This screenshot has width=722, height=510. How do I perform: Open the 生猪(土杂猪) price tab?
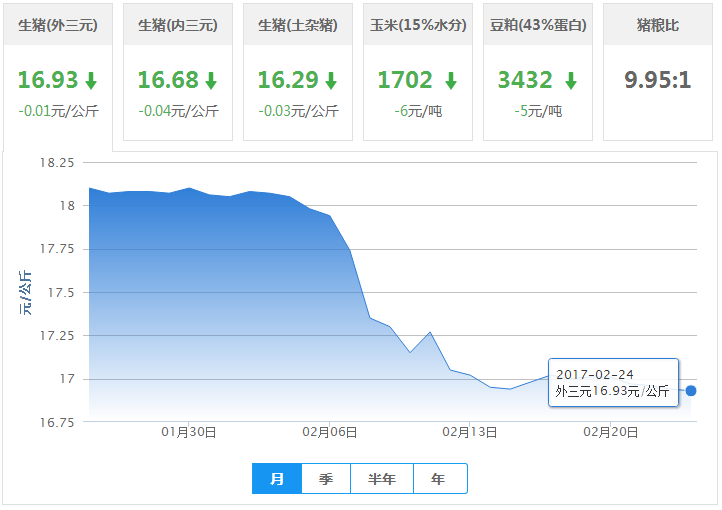click(298, 25)
